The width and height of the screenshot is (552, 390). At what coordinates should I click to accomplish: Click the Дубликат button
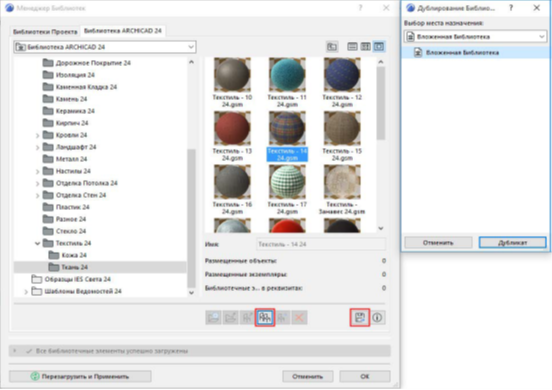click(513, 243)
